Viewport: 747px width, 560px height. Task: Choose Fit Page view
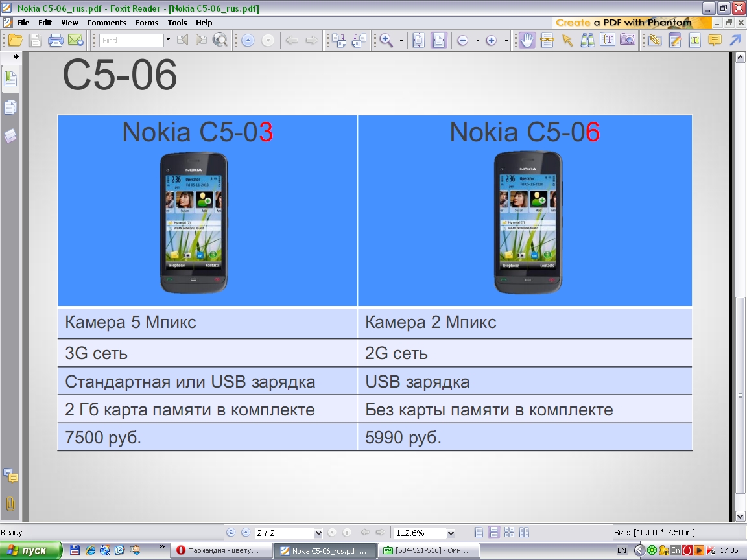click(x=418, y=40)
